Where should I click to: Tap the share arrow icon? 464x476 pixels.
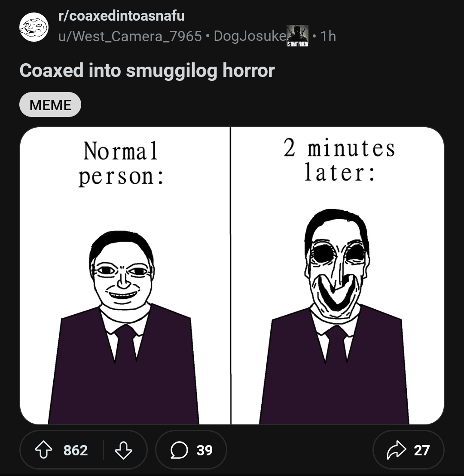tap(396, 450)
